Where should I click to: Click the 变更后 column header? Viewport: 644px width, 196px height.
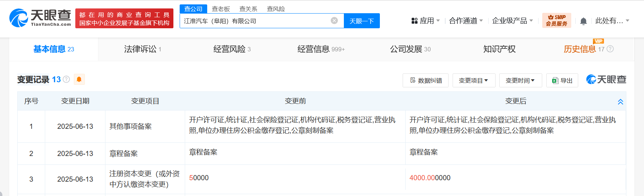pos(516,101)
